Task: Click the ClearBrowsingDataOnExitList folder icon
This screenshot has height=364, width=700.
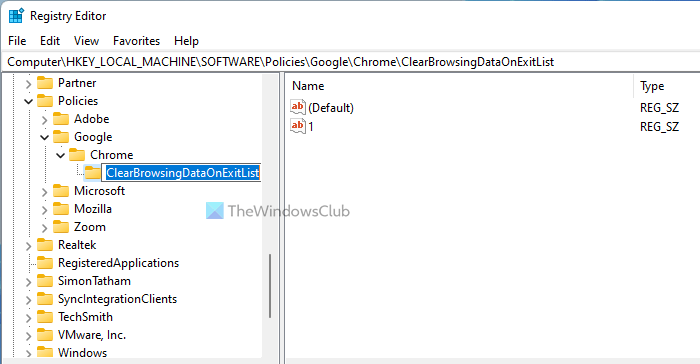Action: (x=92, y=173)
